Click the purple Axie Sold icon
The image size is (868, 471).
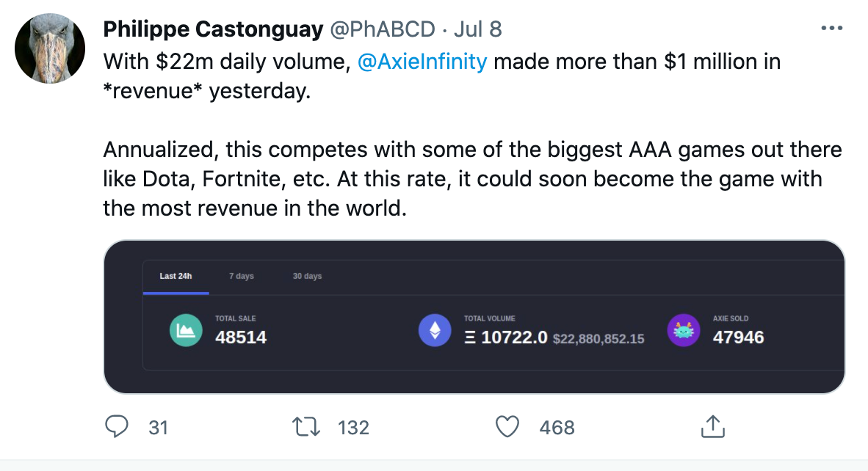coord(684,330)
